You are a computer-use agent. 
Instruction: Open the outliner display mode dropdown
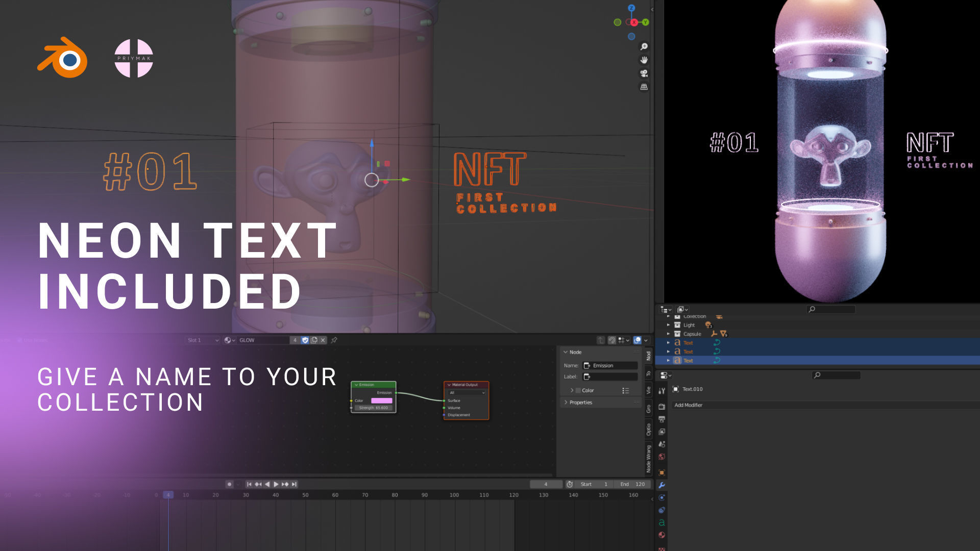pos(682,310)
